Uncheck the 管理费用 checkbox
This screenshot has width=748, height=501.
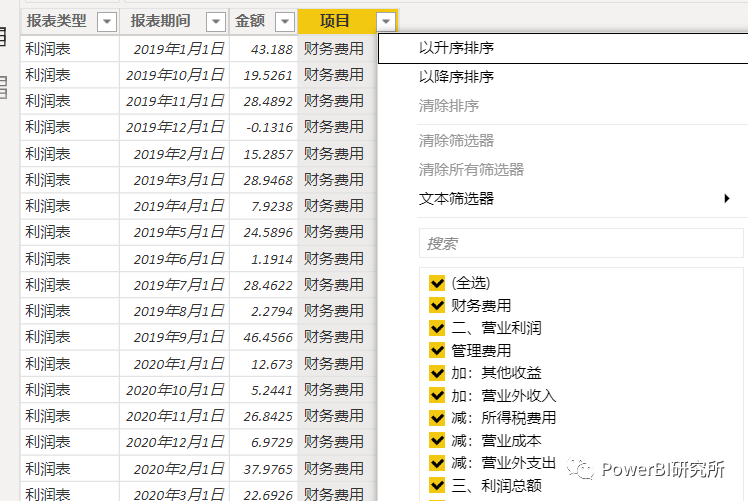click(x=437, y=351)
